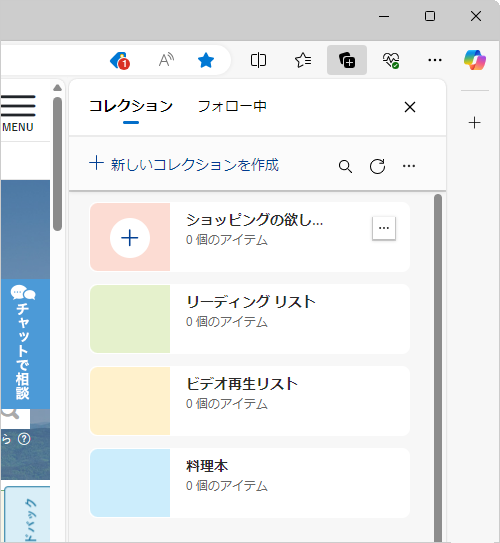Click the page search magnifier icon
The height and width of the screenshot is (543, 500).
point(10,413)
